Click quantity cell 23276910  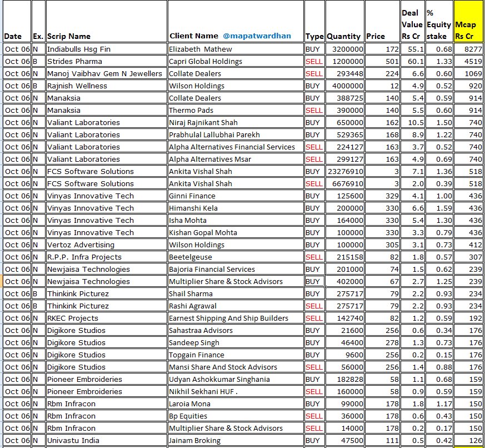345,171
